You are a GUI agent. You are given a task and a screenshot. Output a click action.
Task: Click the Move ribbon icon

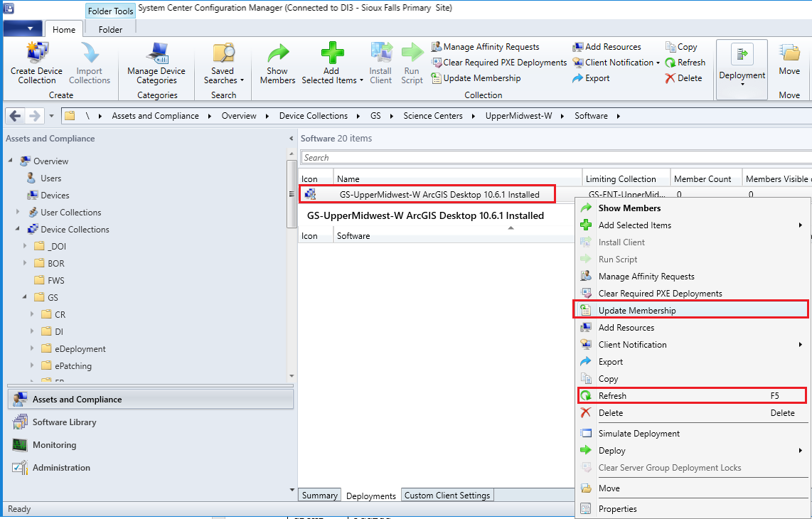coord(789,60)
